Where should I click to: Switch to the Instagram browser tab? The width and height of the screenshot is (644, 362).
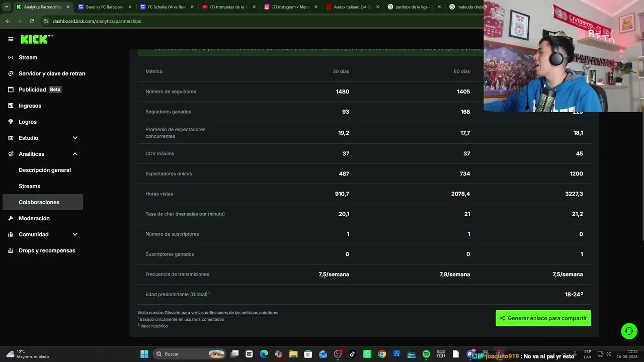pos(290,7)
